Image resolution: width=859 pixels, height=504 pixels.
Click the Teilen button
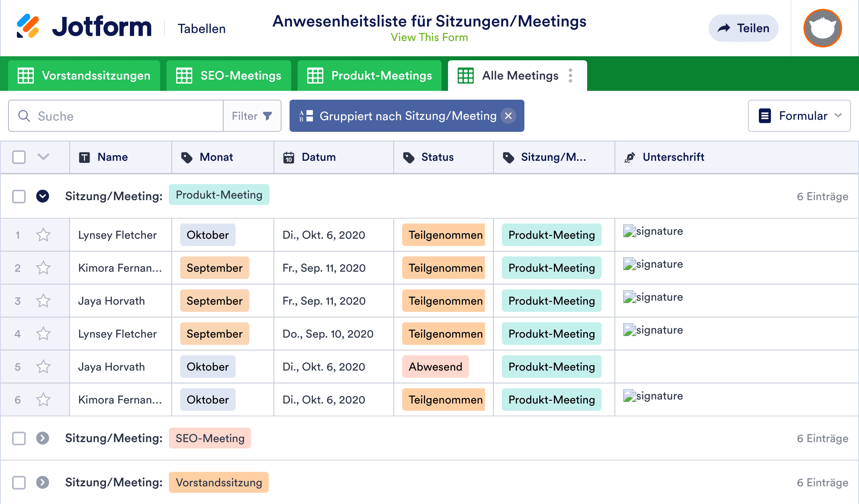[743, 28]
